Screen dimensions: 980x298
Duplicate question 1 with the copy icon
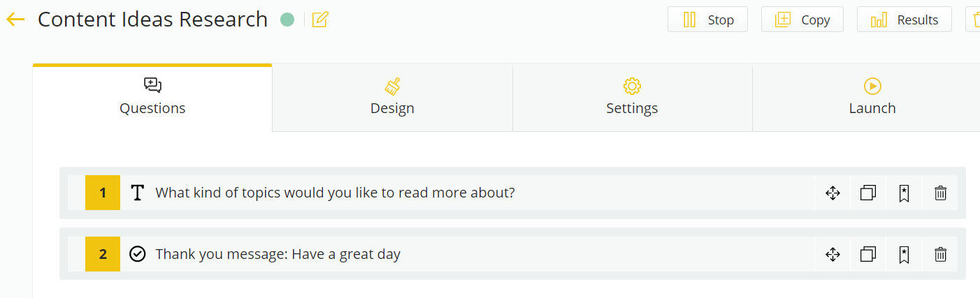[868, 193]
